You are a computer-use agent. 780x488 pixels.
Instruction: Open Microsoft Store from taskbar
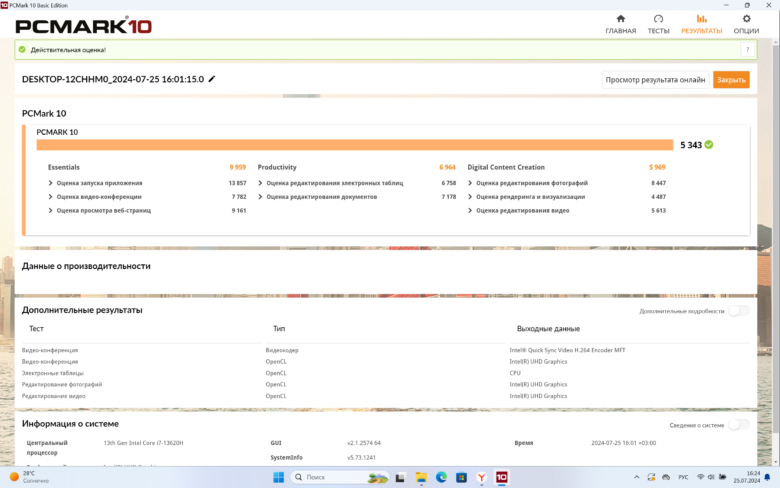[x=461, y=478]
